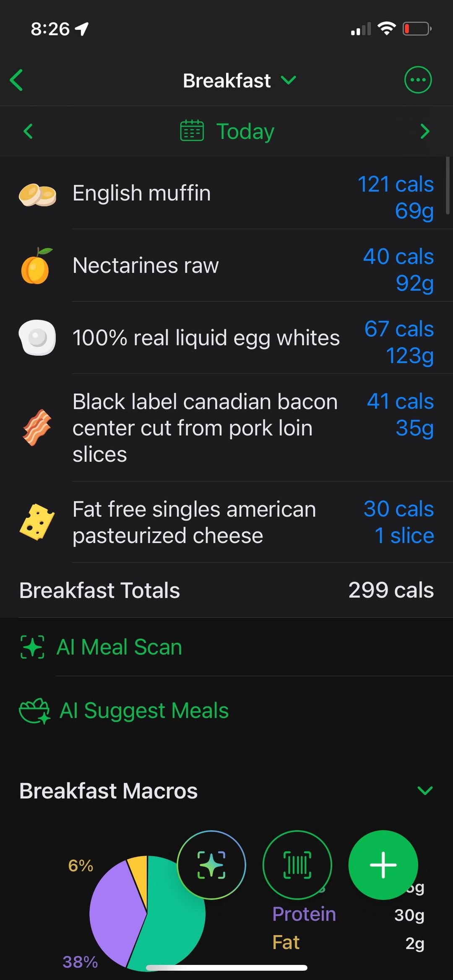Open the English muffin entry
The height and width of the screenshot is (980, 453).
point(142,193)
